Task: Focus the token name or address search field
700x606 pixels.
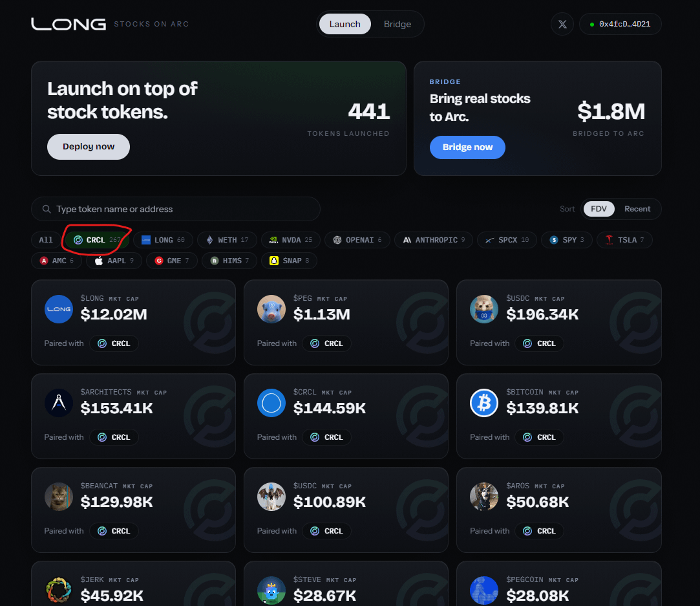Action: pos(175,209)
